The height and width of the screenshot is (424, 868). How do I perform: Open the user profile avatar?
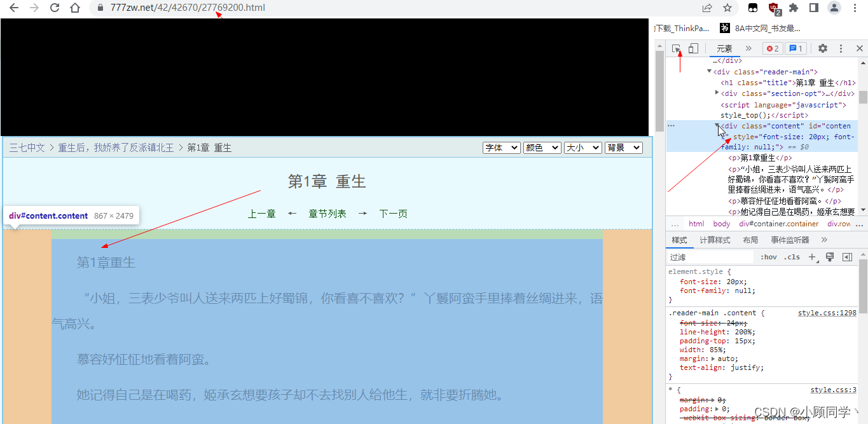coord(834,8)
